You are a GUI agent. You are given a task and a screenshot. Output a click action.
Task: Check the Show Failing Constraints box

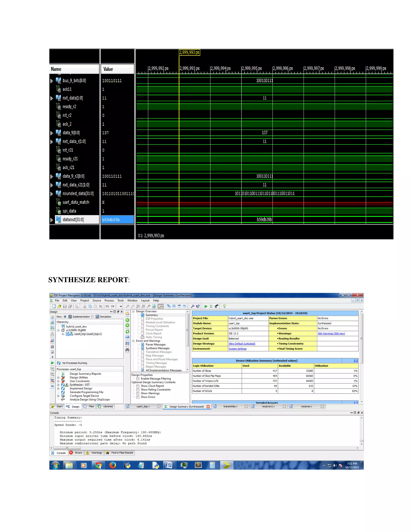[x=138, y=390]
